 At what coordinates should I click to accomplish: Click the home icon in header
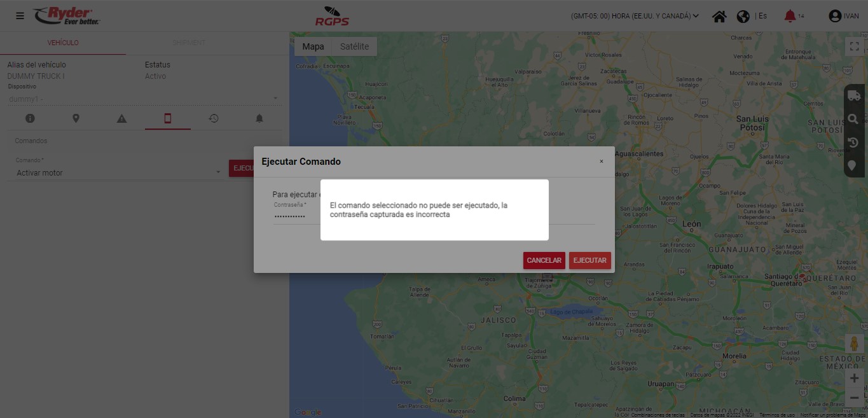click(719, 17)
